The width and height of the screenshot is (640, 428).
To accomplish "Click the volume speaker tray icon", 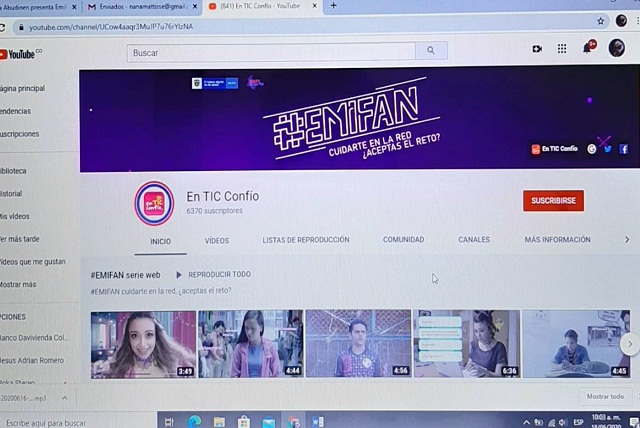I will (x=563, y=423).
